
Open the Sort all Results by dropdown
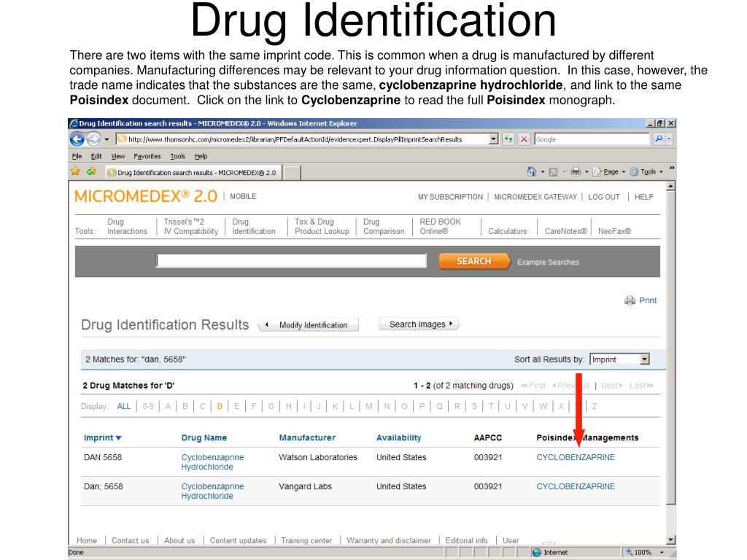[620, 359]
